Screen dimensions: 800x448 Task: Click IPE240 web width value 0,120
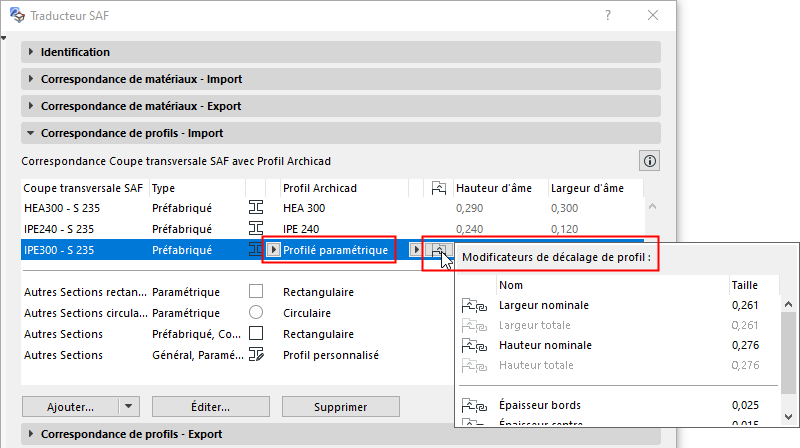click(564, 229)
